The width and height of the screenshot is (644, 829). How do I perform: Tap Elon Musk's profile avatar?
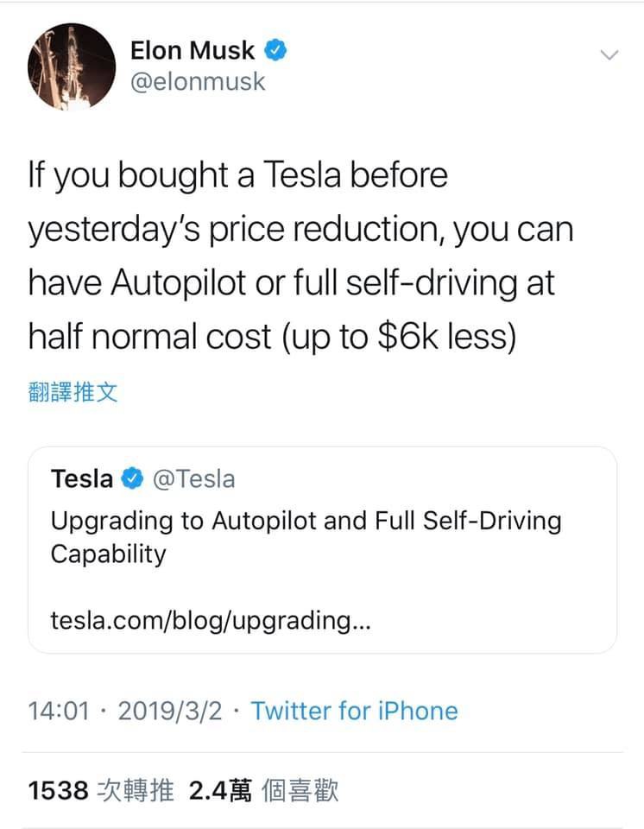point(72,66)
